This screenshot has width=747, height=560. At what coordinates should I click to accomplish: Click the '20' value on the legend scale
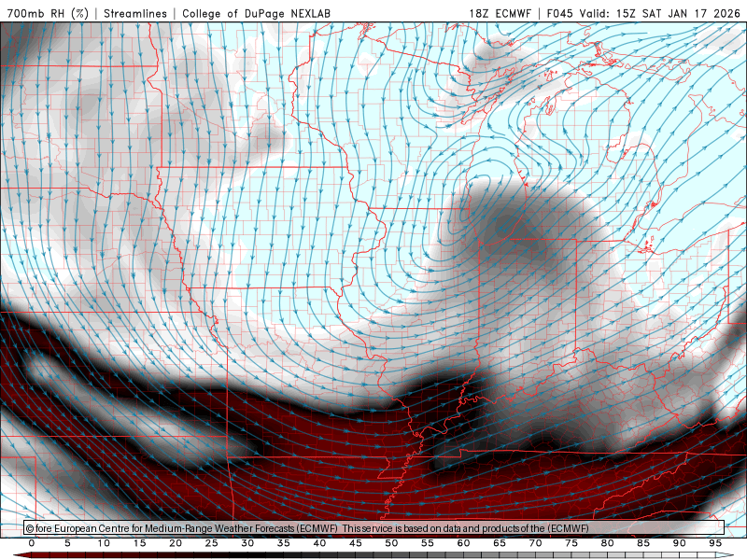point(176,543)
